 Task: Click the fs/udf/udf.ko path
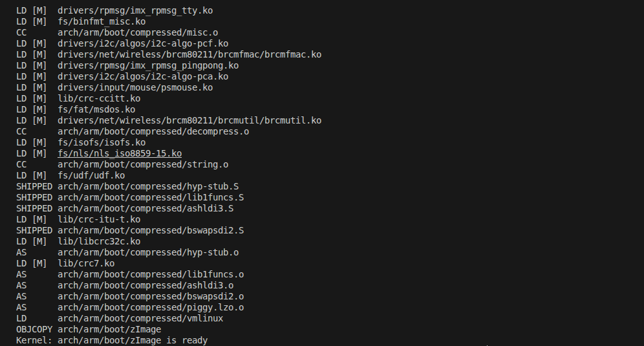tap(91, 175)
